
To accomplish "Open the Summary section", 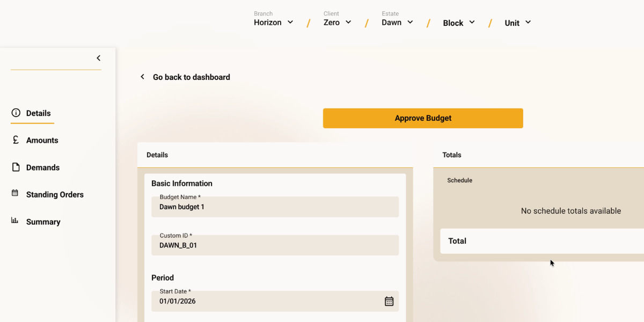I will click(x=43, y=222).
